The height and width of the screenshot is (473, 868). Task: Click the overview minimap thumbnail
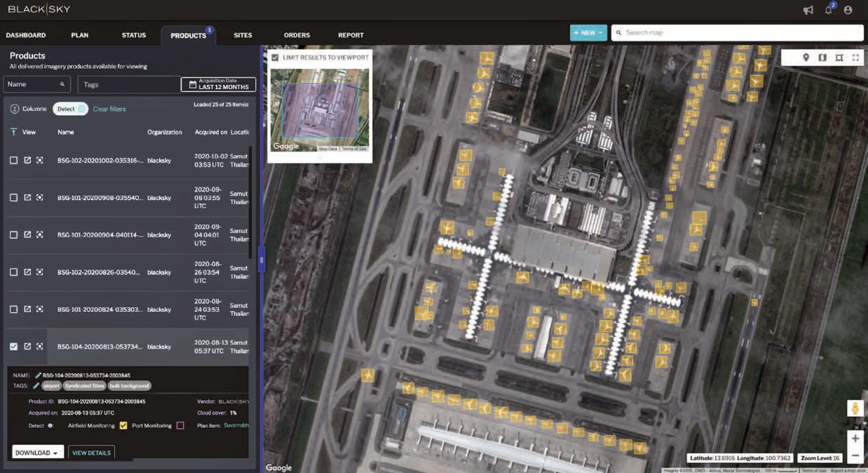320,109
